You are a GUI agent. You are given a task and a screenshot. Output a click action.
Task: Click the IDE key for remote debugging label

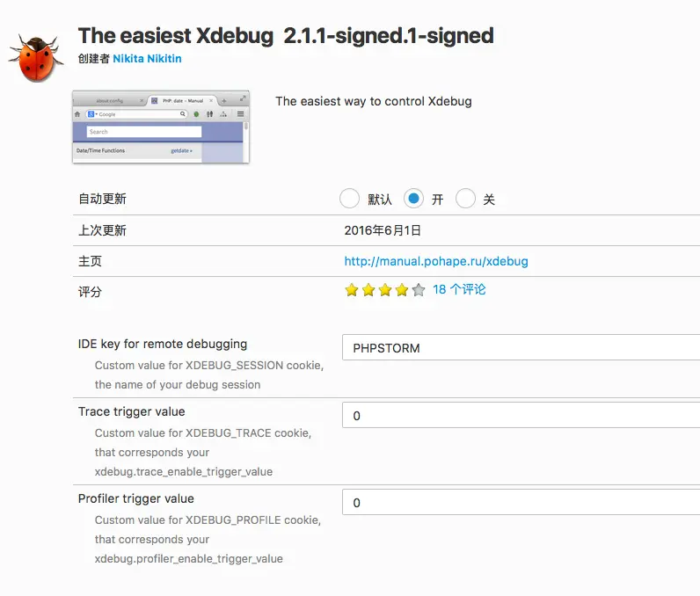(x=163, y=344)
